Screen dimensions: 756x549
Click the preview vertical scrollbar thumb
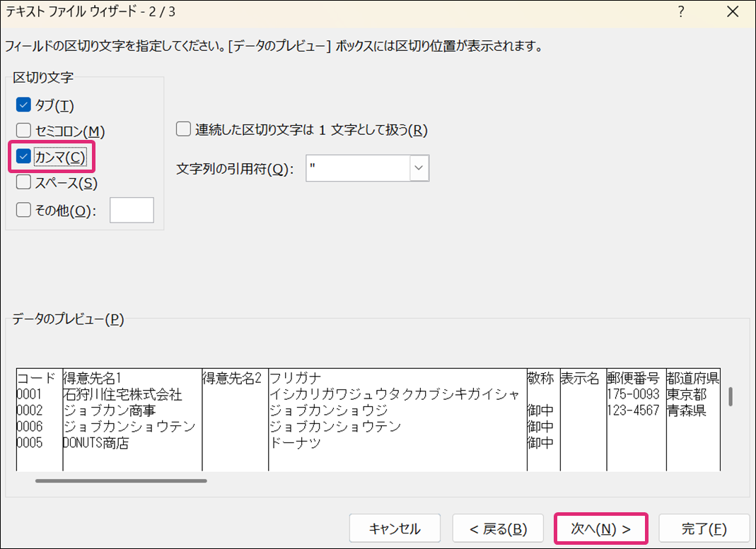coord(730,397)
